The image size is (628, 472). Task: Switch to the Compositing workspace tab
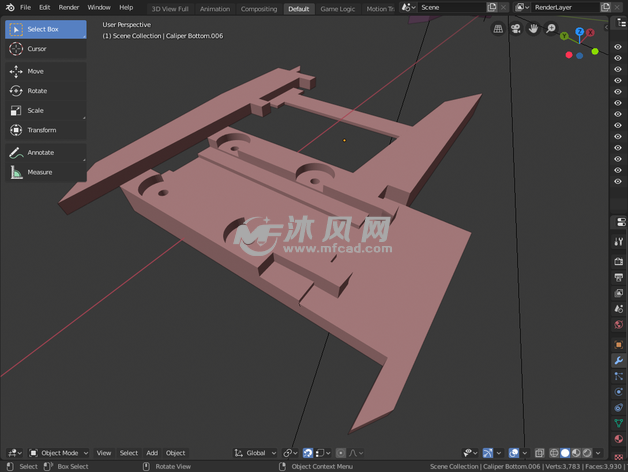(x=259, y=9)
